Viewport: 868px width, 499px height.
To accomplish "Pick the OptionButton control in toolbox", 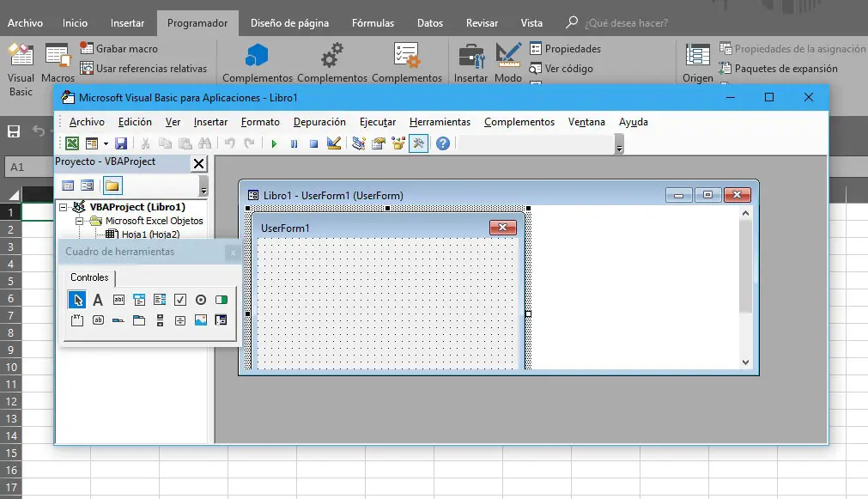I will tap(200, 300).
